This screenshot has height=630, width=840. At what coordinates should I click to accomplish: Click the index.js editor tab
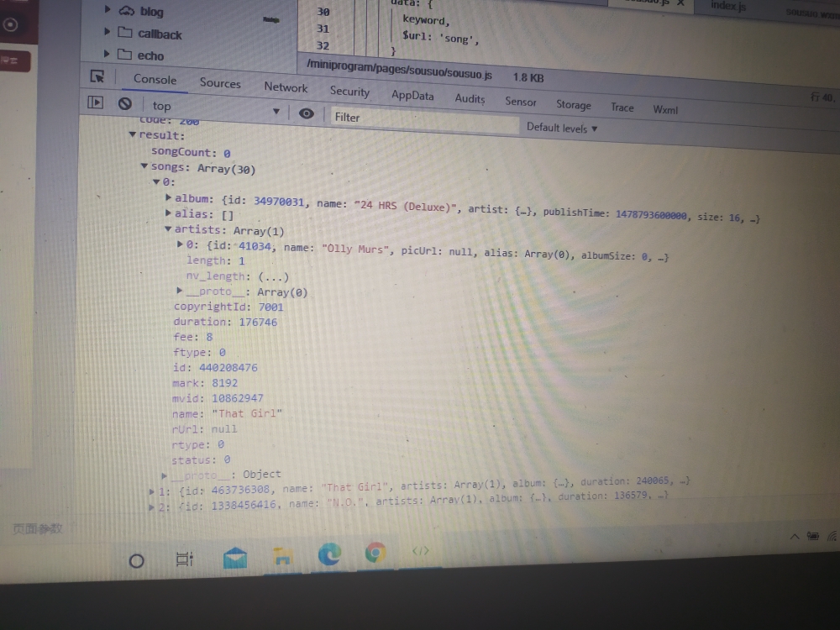pyautogui.click(x=728, y=6)
